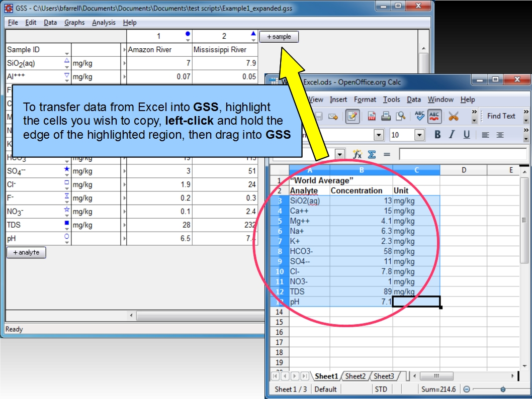Click the star symbol in SO4-- row

66,169
